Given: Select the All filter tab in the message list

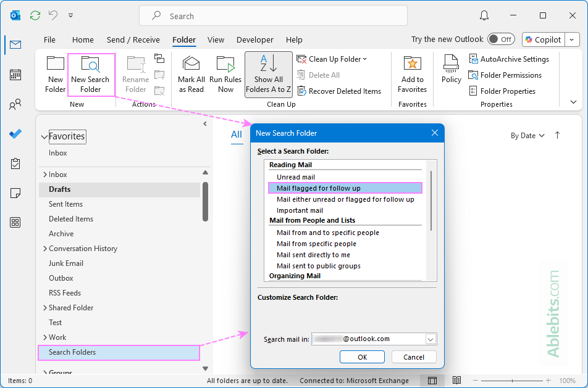Looking at the screenshot, I should point(236,134).
